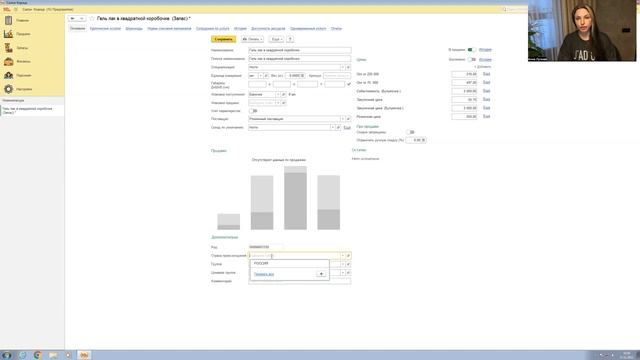Viewport: 640px width, 360px height.
Task: Click the Артикул input field
Action: [x=337, y=76]
